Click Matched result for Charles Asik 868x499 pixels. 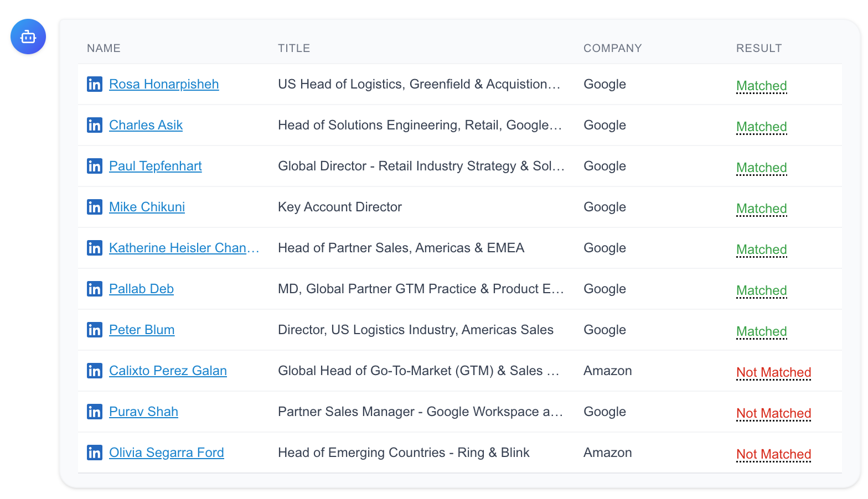[762, 127]
